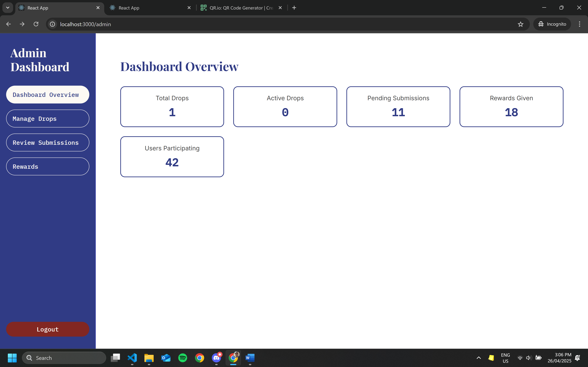Screen dimensions: 588x367
Task: Open new browser tab with plus
Action: [x=294, y=8]
